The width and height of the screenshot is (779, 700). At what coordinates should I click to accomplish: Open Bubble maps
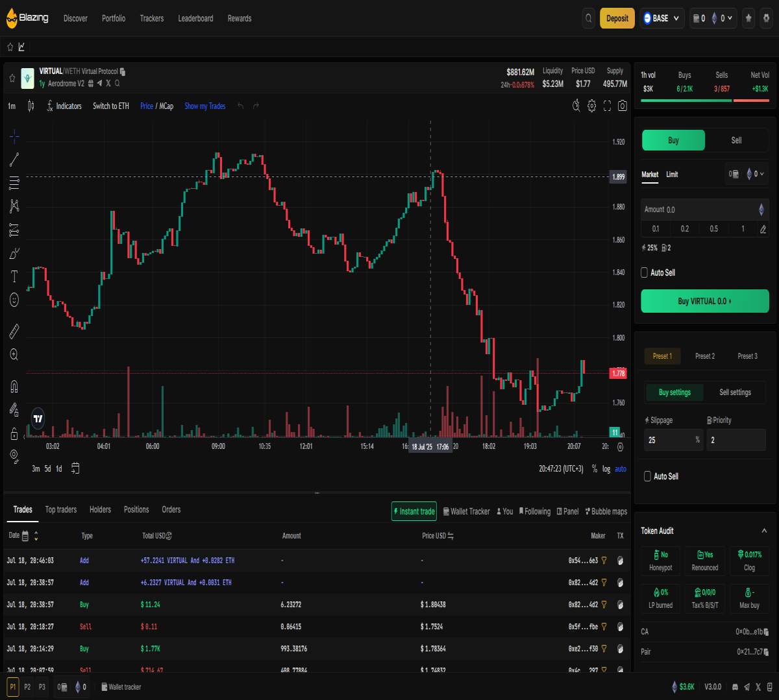(x=606, y=511)
